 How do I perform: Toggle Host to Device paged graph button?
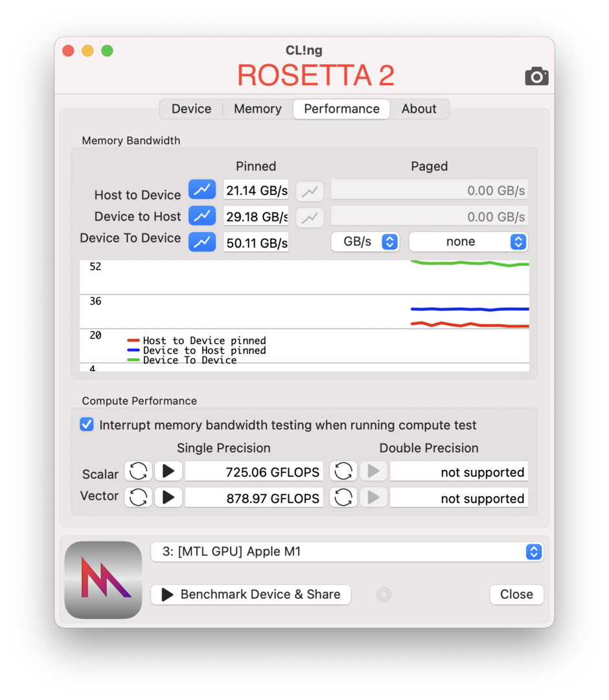(x=310, y=191)
